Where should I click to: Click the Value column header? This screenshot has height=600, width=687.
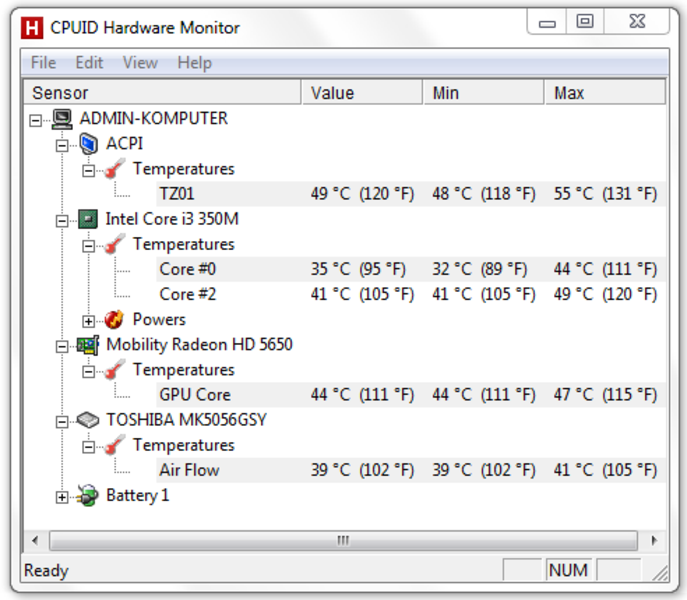pos(362,92)
